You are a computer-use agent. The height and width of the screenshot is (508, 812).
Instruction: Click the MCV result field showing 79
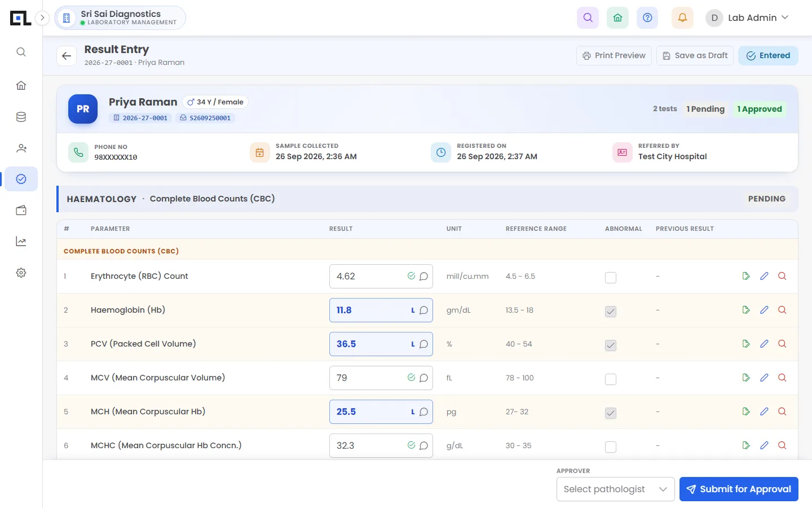pos(381,378)
